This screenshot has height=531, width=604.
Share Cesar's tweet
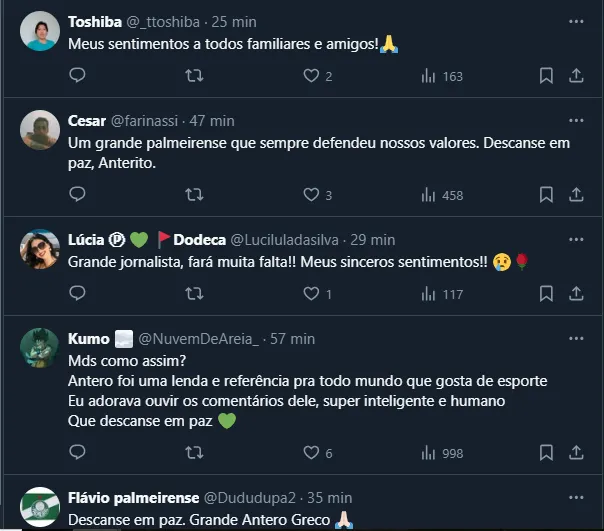pos(576,195)
